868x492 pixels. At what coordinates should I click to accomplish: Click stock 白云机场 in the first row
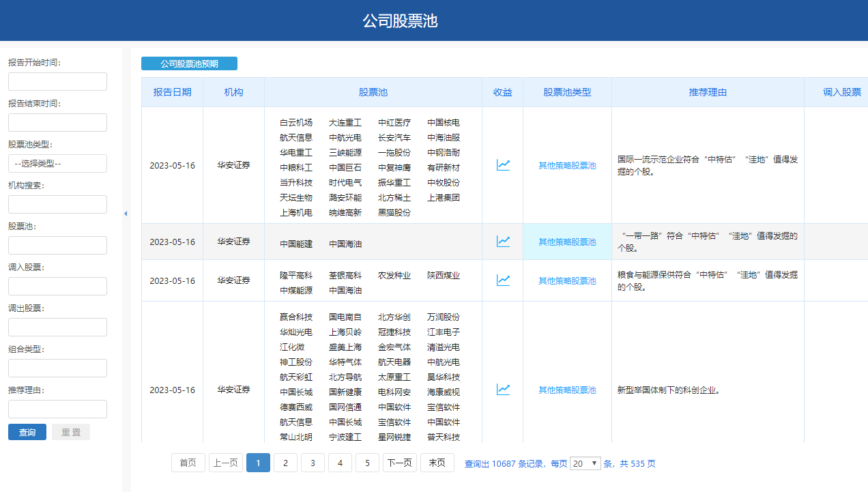coord(296,122)
